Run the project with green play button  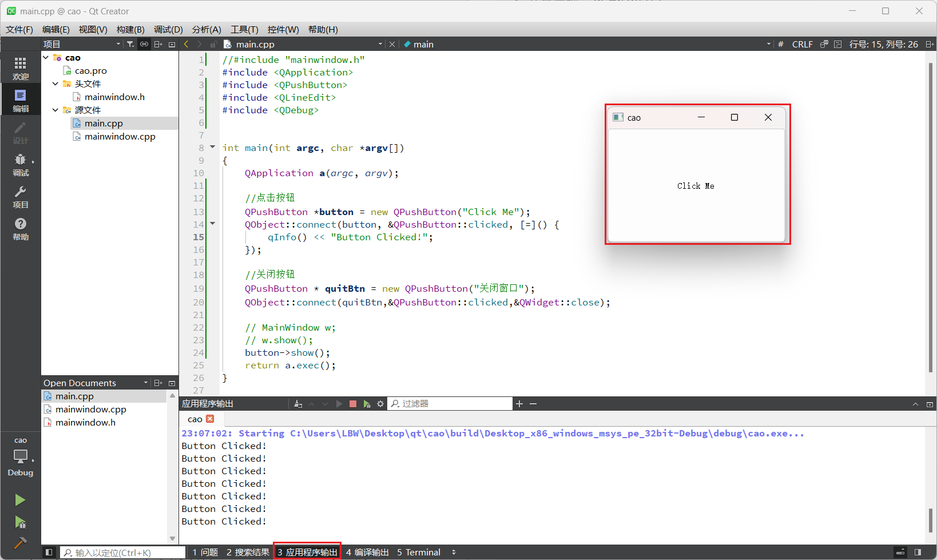click(20, 500)
